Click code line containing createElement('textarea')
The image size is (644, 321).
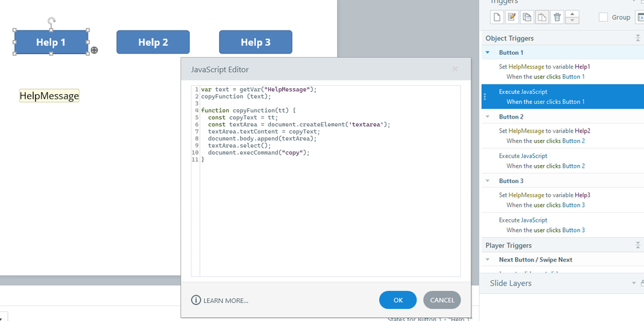pos(299,124)
